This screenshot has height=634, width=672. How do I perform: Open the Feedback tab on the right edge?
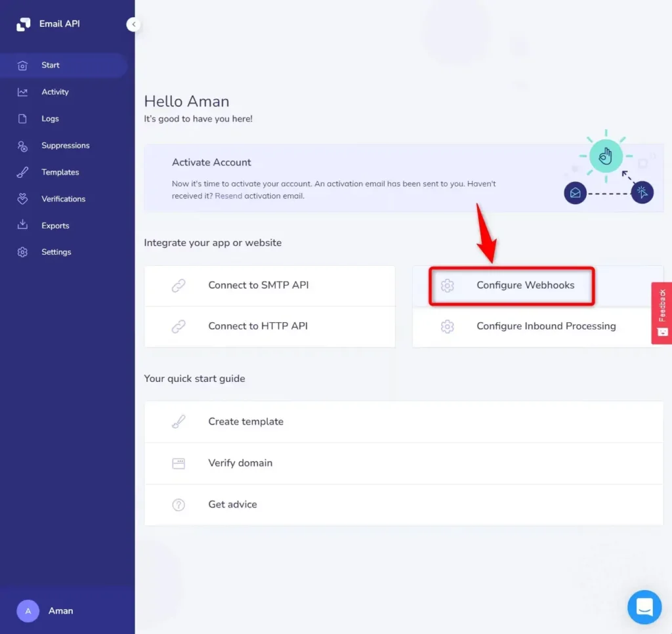coord(661,312)
